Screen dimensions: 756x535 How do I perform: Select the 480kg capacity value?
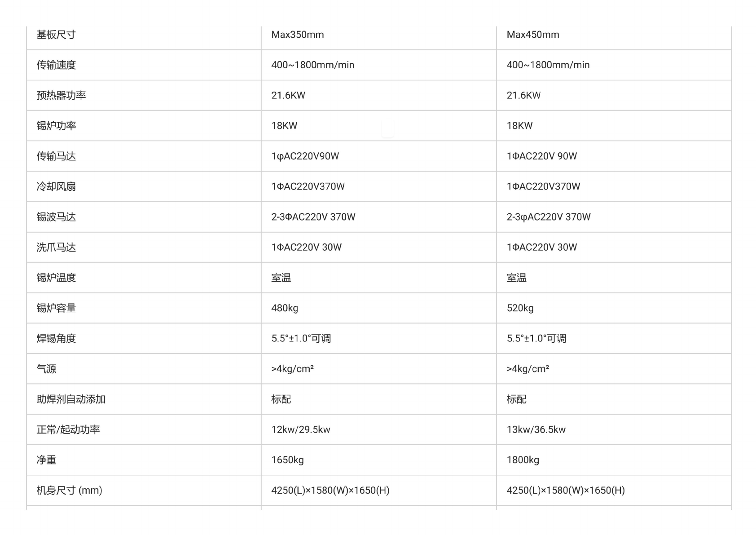click(x=285, y=308)
